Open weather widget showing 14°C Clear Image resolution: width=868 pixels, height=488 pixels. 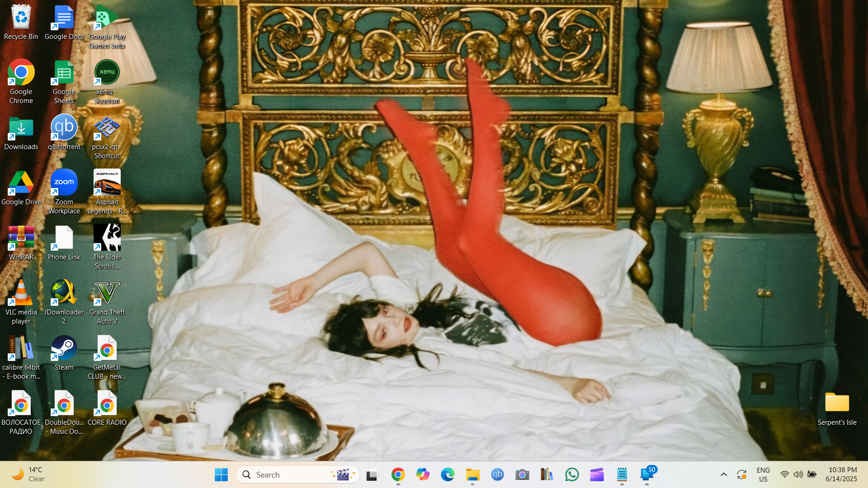[x=28, y=475]
